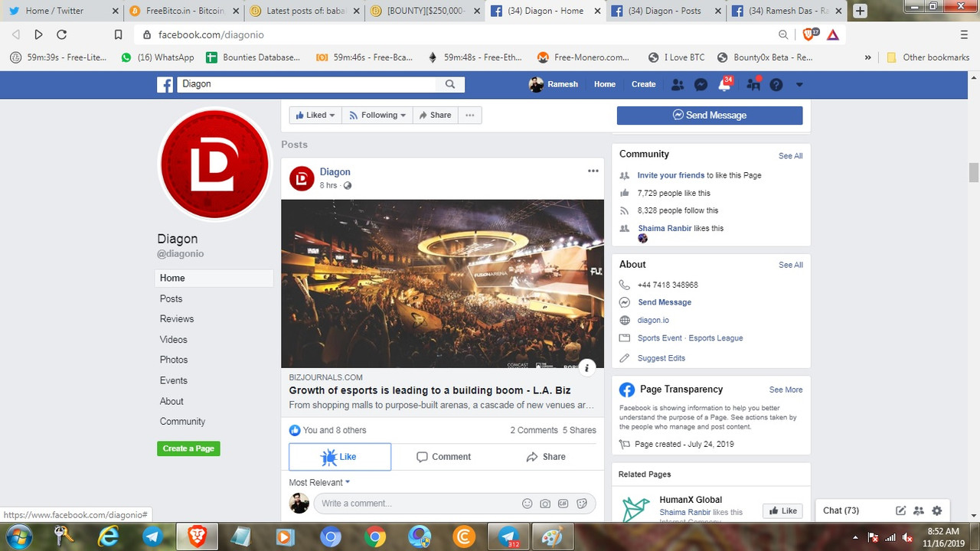Select Events in the page sidebar
This screenshot has width=980, height=551.
pos(174,380)
